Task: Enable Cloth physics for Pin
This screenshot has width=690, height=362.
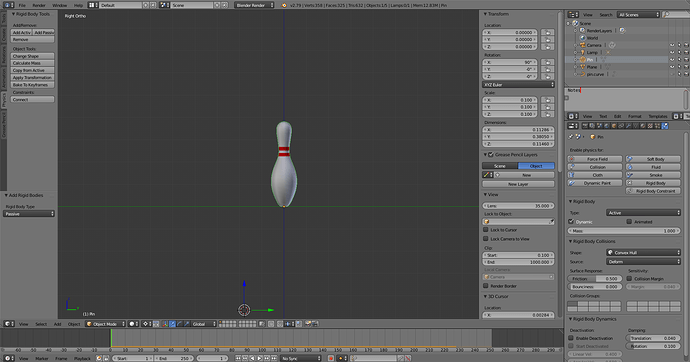Action: click(595, 175)
